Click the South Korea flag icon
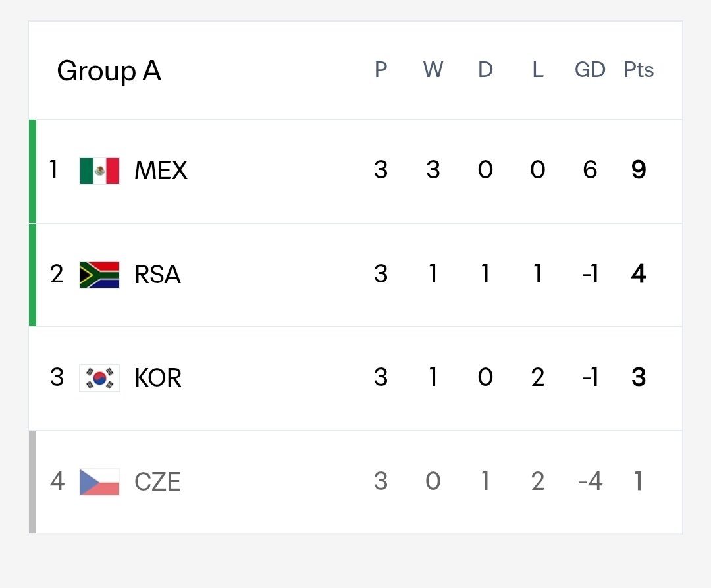The image size is (711, 588). click(99, 378)
